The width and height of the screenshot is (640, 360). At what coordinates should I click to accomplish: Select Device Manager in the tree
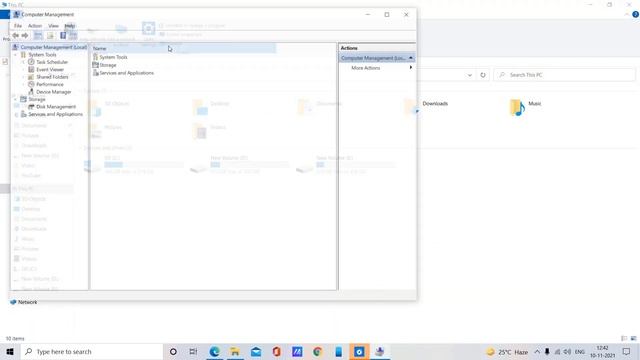(53, 92)
